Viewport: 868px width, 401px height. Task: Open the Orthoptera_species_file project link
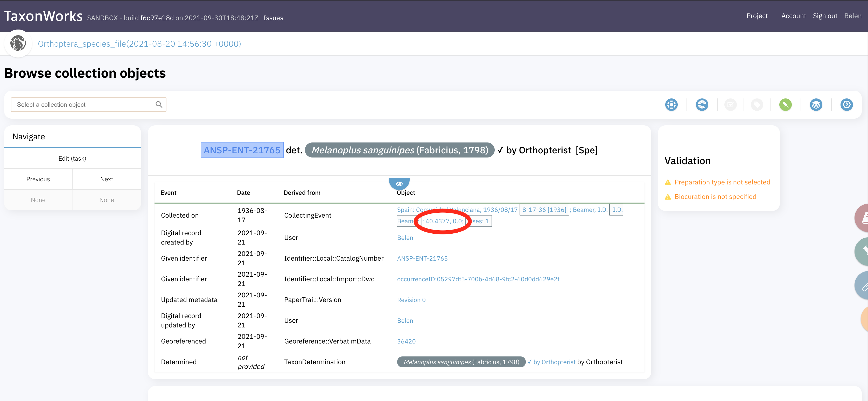click(139, 44)
